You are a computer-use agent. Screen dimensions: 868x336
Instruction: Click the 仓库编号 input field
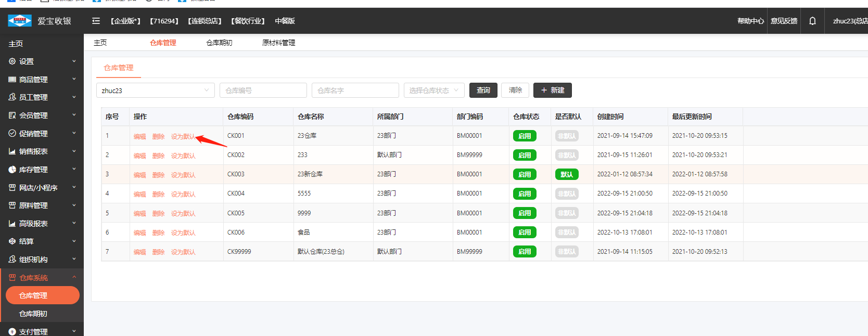click(263, 91)
